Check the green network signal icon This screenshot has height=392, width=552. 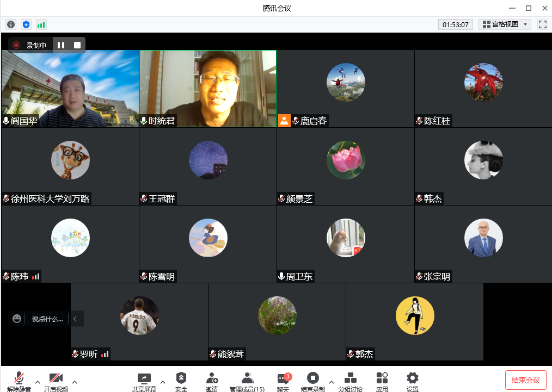click(41, 24)
